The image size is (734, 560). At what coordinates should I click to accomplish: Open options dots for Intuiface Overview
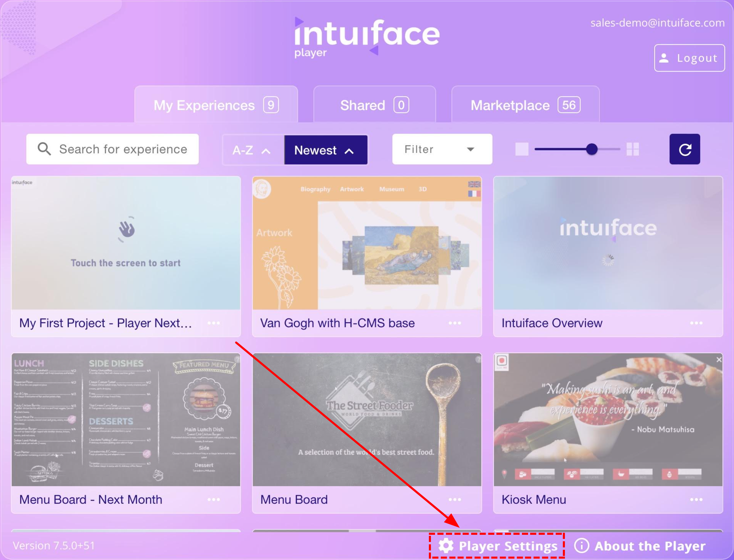click(696, 323)
